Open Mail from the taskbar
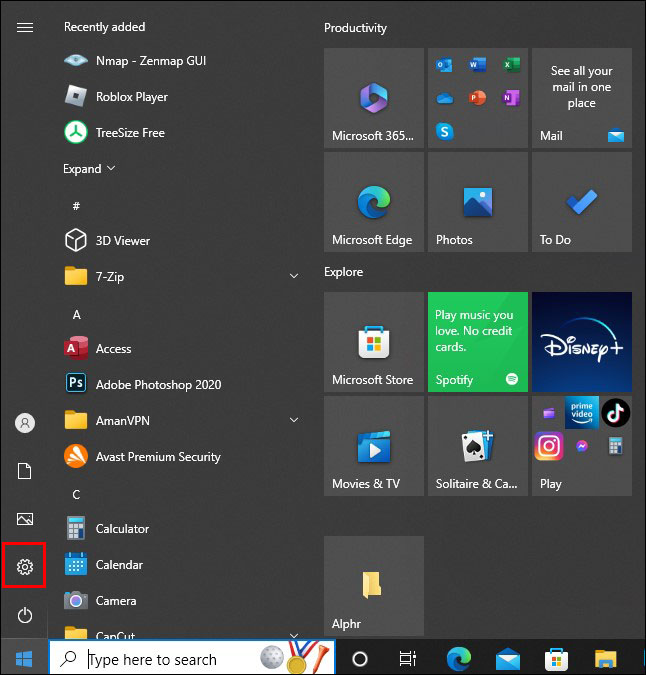 point(508,659)
